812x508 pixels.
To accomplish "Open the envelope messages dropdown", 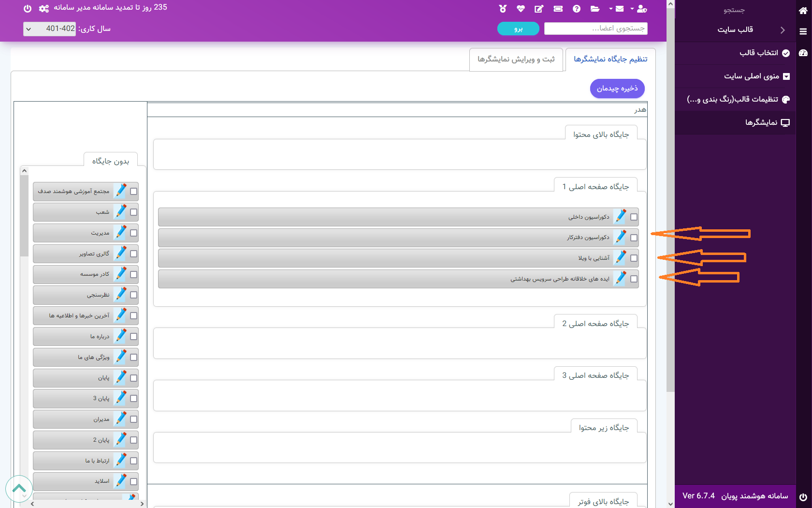I will 617,8.
